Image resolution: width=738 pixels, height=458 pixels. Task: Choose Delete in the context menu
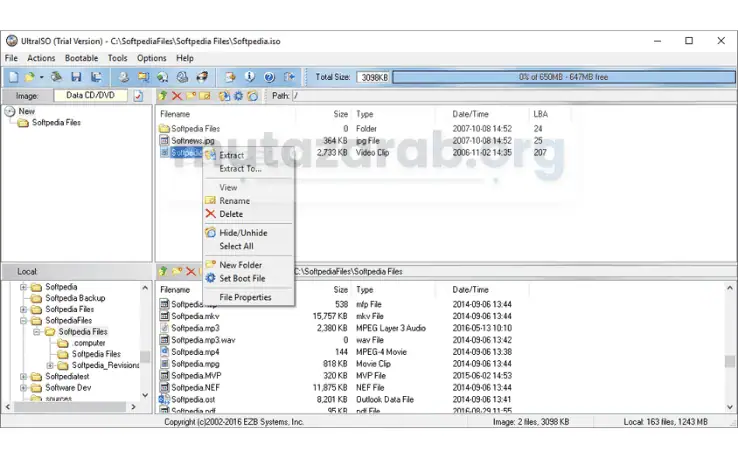[x=249, y=214]
